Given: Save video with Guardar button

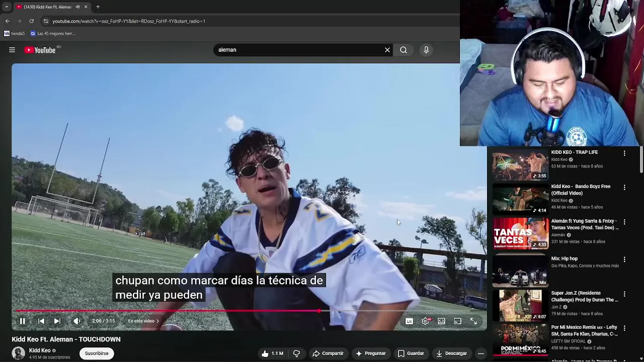Looking at the screenshot, I should [411, 353].
